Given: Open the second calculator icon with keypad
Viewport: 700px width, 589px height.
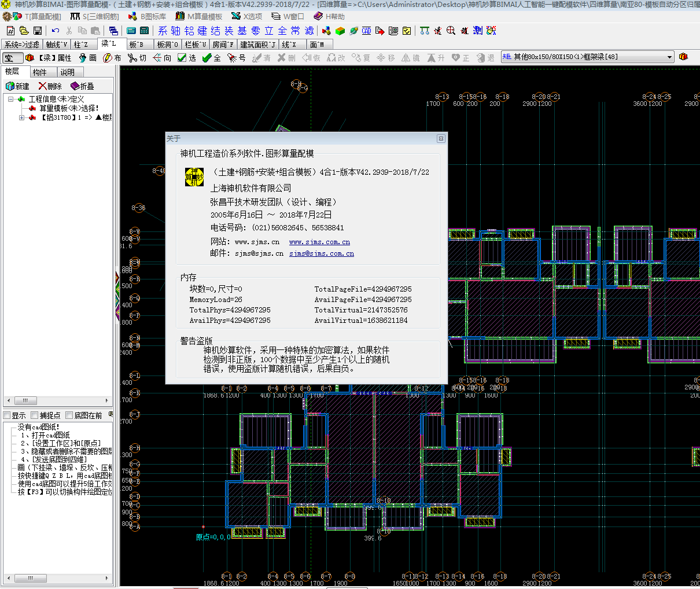Looking at the screenshot, I should point(145,31).
